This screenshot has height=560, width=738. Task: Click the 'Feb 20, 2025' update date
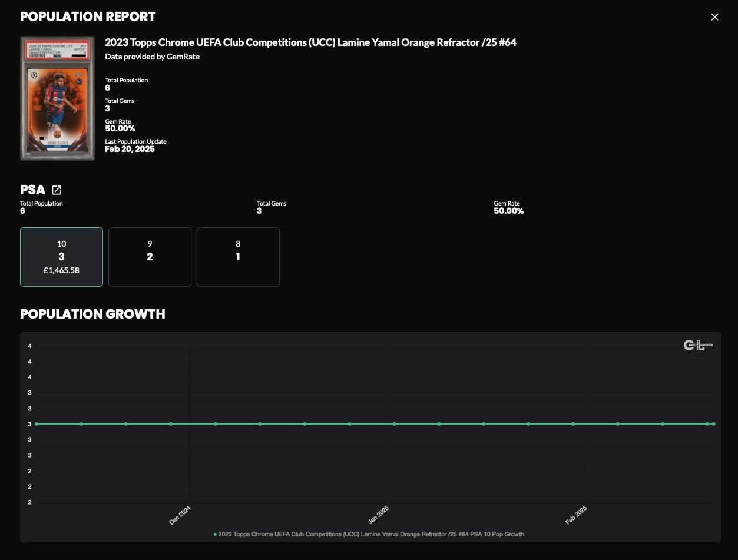pos(130,149)
